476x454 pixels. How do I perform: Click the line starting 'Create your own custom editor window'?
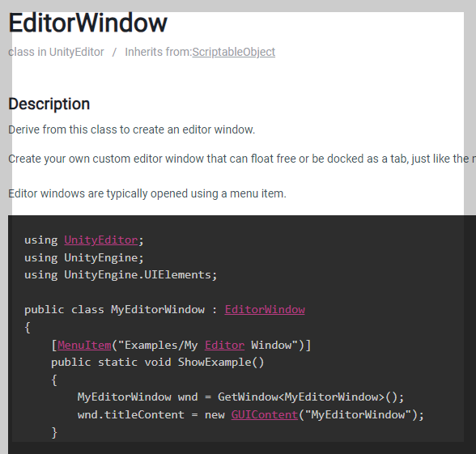[242, 159]
